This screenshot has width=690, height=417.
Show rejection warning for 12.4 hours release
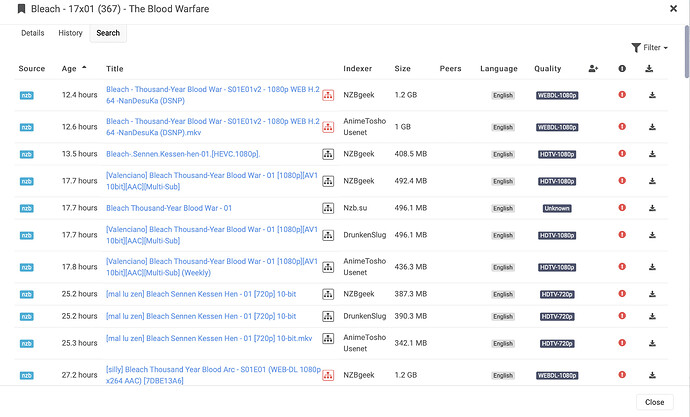click(622, 95)
